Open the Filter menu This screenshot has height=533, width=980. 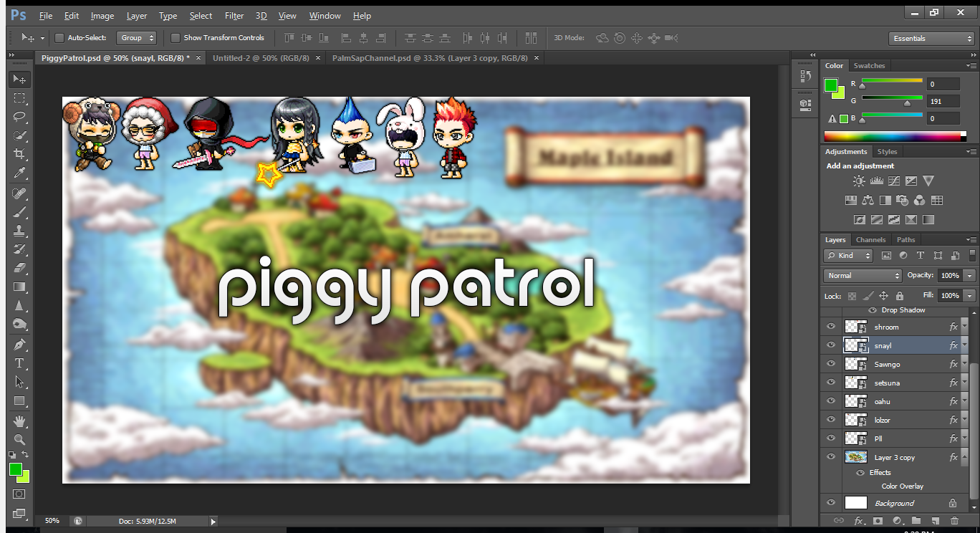pyautogui.click(x=234, y=16)
